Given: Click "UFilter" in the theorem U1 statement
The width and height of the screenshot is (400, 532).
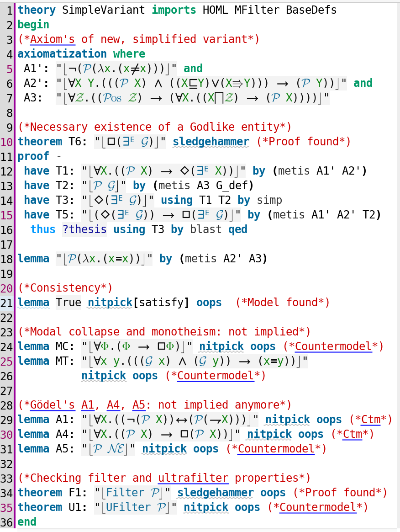Looking at the screenshot, I should [129, 507].
